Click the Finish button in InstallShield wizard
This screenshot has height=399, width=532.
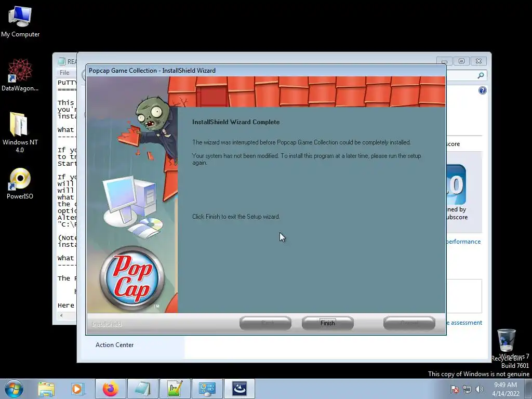pos(328,323)
